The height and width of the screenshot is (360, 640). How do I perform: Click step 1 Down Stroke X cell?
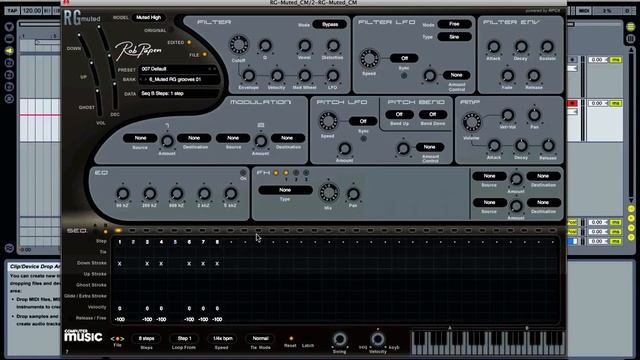click(x=119, y=264)
